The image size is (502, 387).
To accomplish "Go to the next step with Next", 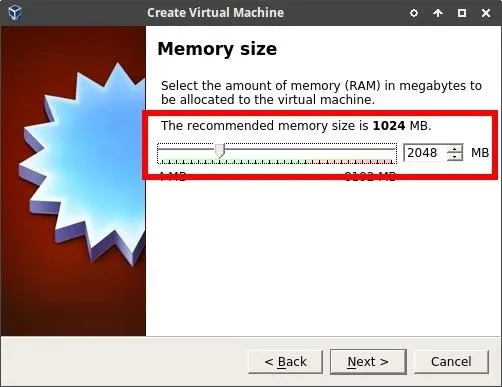I will pyautogui.click(x=368, y=362).
